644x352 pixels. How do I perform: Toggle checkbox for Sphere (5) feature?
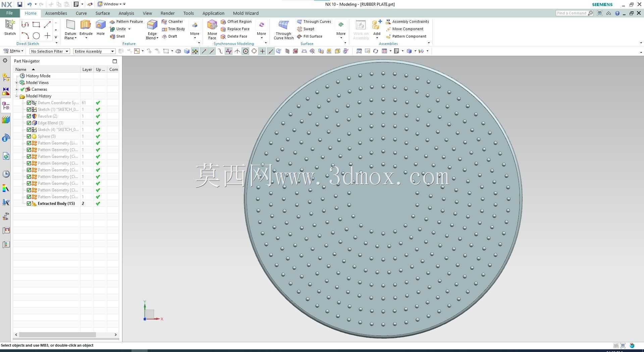[x=29, y=136]
